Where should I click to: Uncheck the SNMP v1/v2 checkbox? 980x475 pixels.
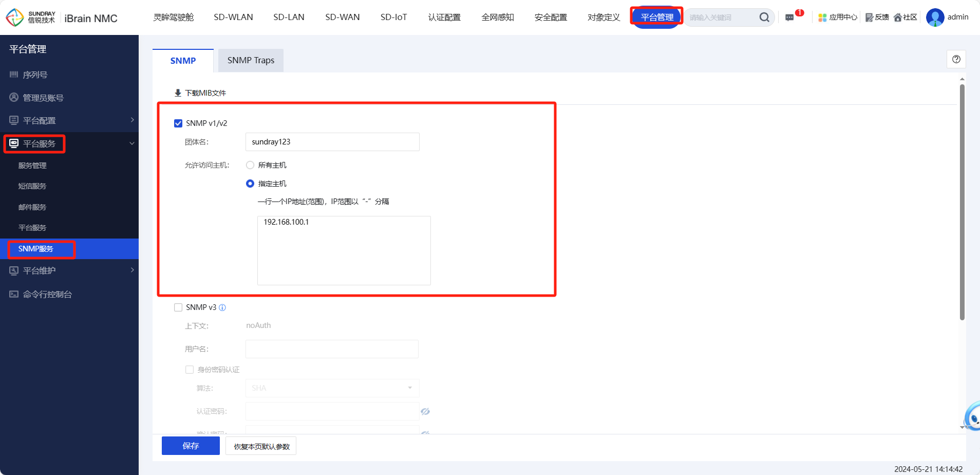pos(178,123)
